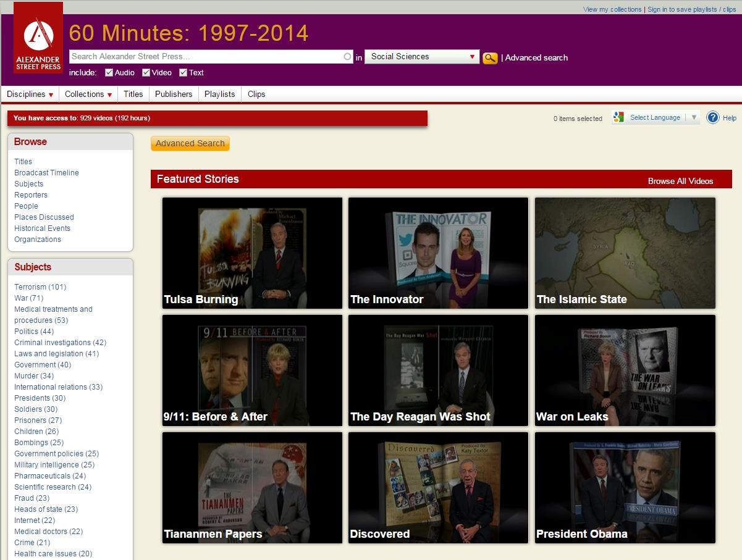Viewport: 742px width, 560px height.
Task: Select Medical treatments and procedures subject
Action: [x=53, y=315]
